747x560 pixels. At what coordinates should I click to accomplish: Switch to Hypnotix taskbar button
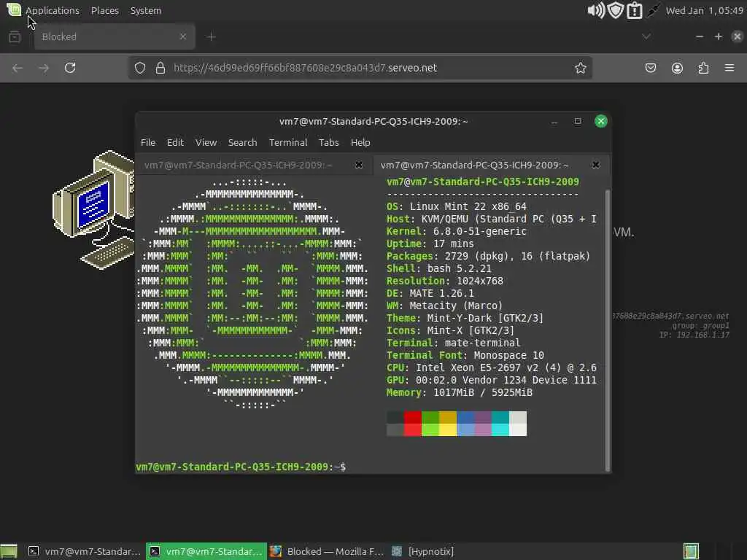pyautogui.click(x=422, y=551)
